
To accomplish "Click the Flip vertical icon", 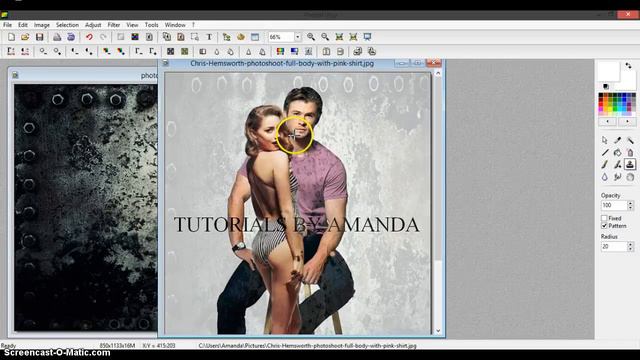I will pyautogui.click(x=340, y=51).
